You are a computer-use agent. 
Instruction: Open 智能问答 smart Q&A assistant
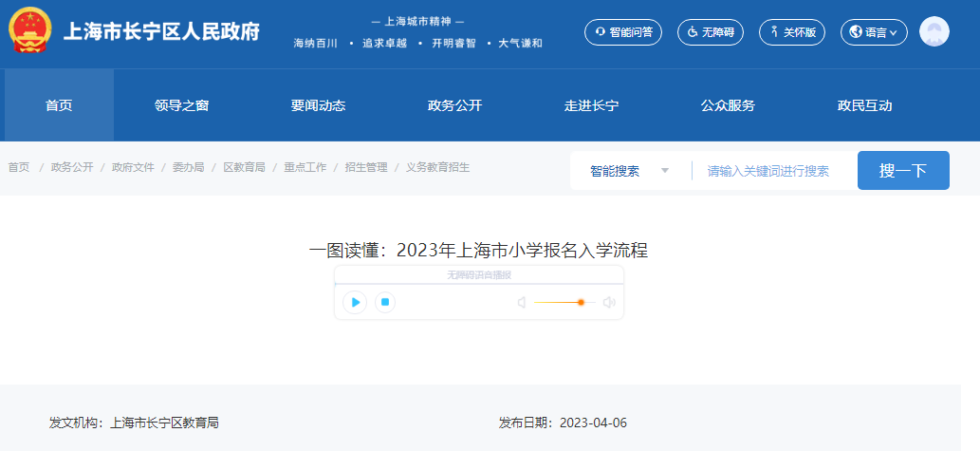(x=623, y=32)
